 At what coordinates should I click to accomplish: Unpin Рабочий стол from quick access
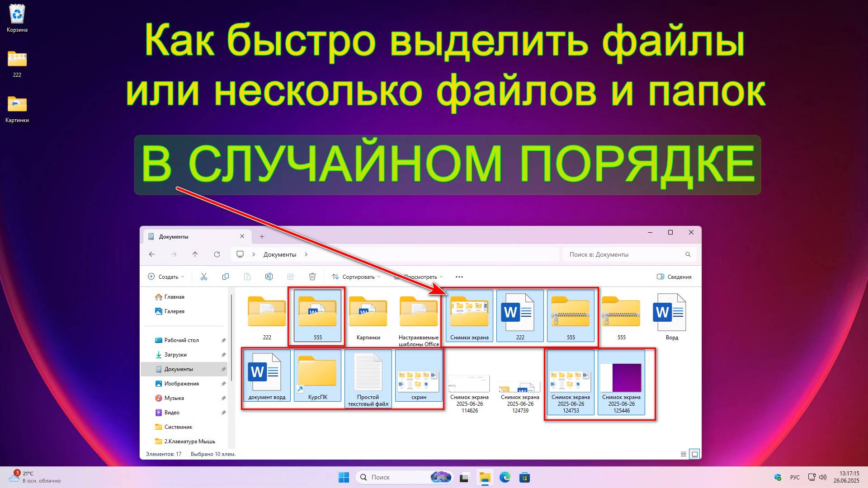tap(223, 340)
